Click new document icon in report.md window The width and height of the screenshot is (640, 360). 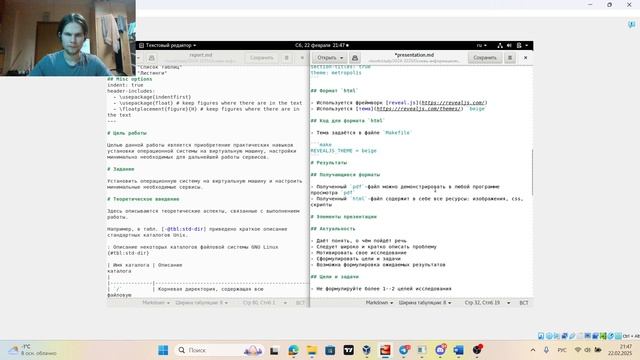click(151, 58)
